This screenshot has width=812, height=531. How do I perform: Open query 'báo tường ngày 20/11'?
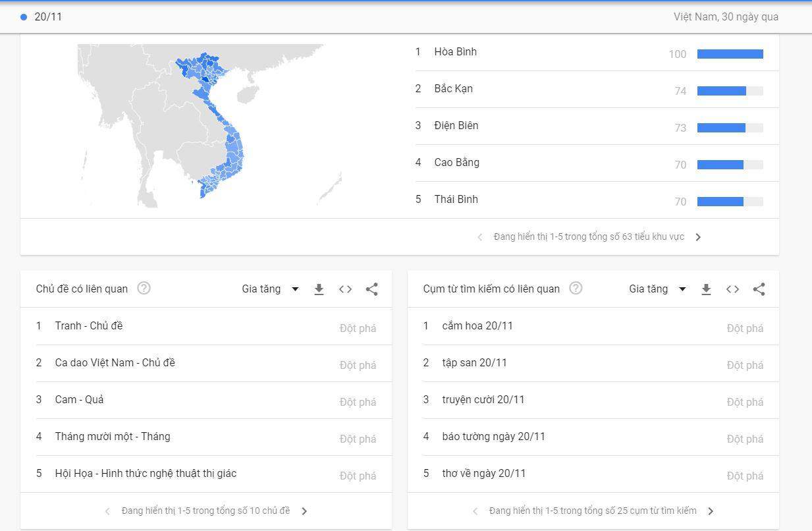click(x=493, y=437)
